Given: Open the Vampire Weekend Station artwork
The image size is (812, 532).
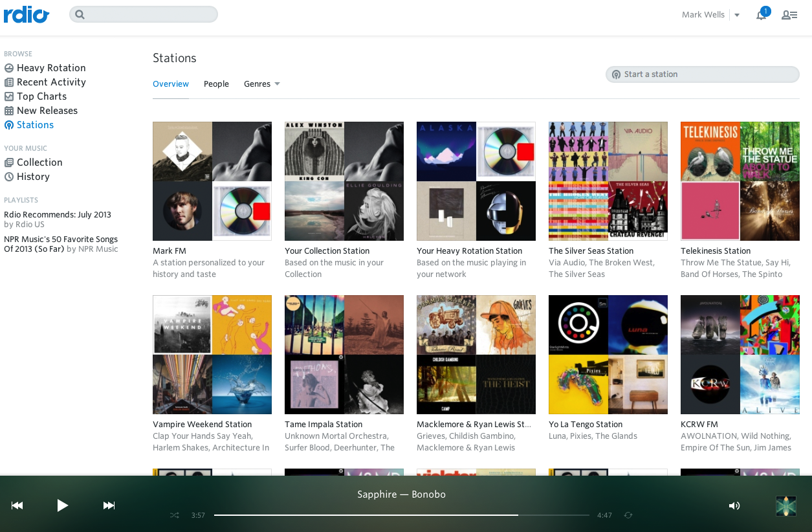Looking at the screenshot, I should pos(212,355).
